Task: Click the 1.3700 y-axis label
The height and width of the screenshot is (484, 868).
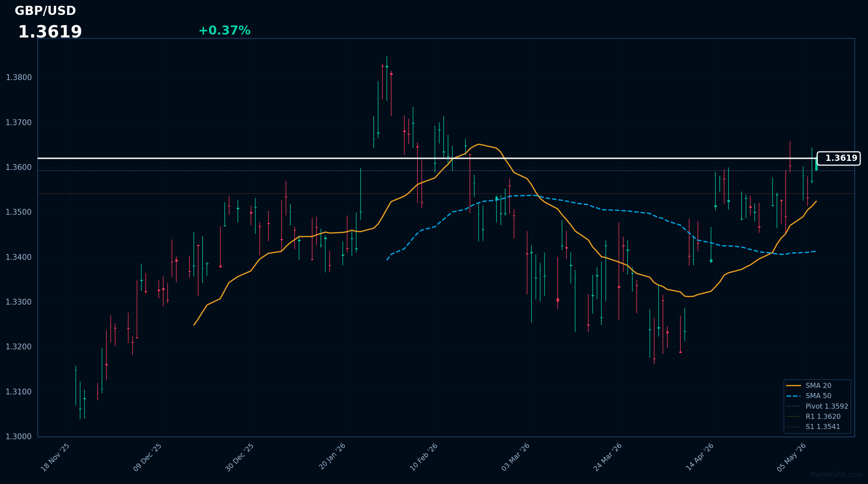Action: click(x=19, y=122)
